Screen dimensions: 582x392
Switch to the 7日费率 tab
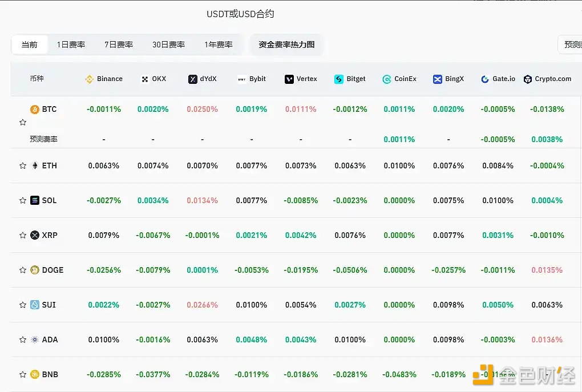tap(119, 45)
